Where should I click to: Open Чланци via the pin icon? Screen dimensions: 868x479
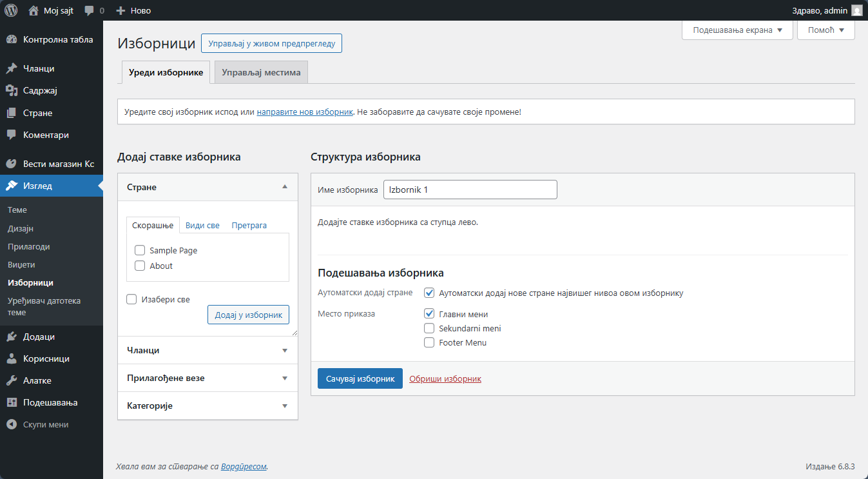14,68
